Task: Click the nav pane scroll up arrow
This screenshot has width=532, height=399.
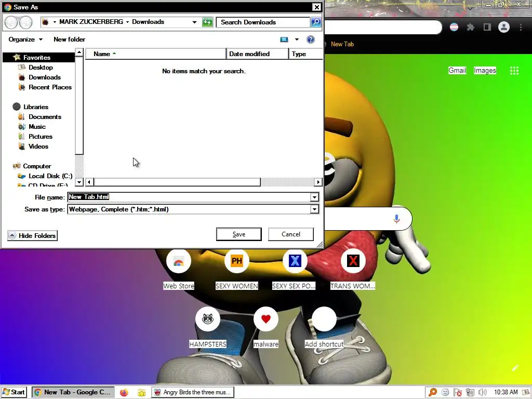Action: pos(79,52)
